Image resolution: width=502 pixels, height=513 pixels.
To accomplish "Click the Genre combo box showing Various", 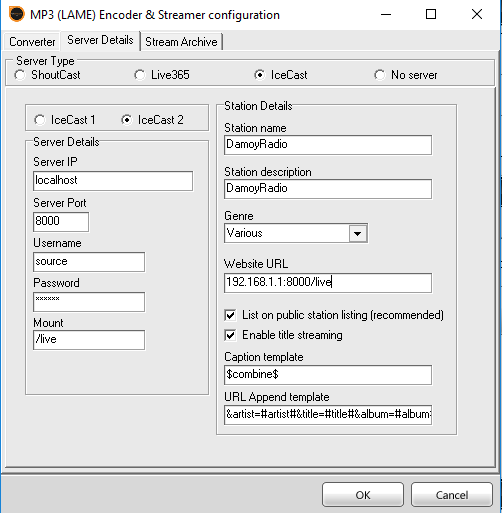I will (296, 233).
